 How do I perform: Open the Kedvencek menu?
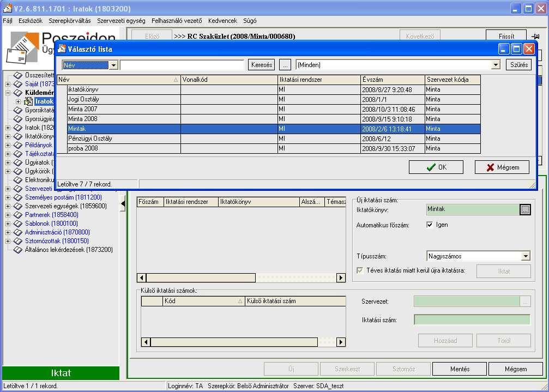pos(222,21)
